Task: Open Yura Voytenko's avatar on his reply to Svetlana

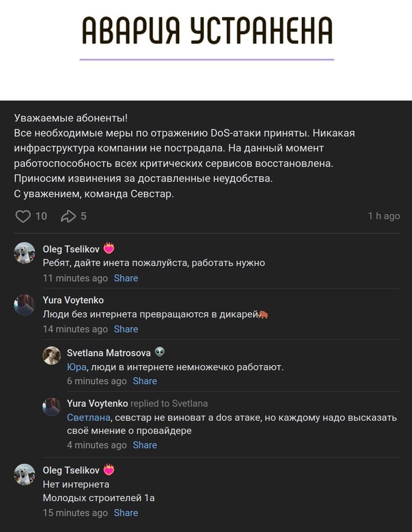Action: 51,407
